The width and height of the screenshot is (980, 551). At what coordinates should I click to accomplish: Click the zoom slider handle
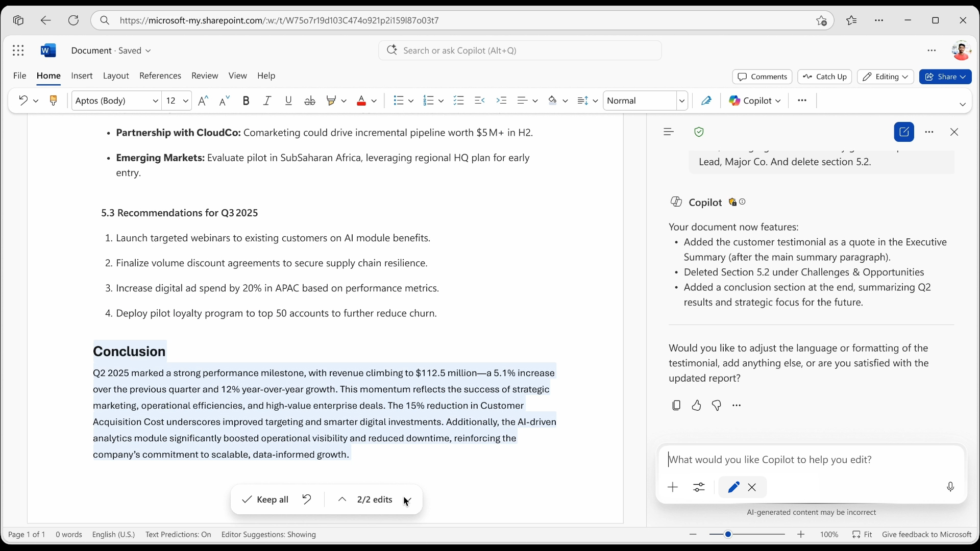(x=728, y=534)
